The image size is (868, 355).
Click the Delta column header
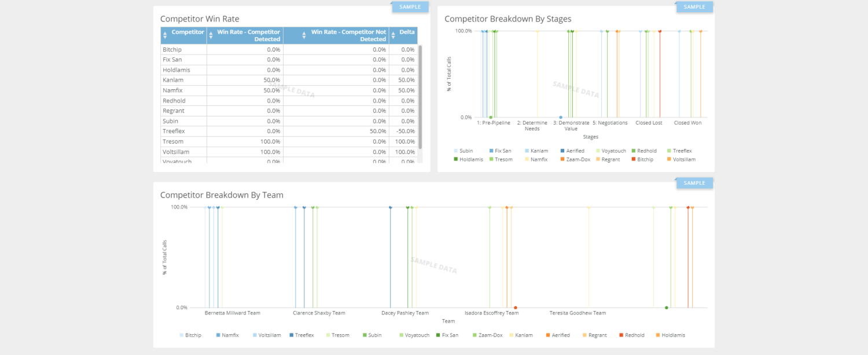pyautogui.click(x=407, y=32)
